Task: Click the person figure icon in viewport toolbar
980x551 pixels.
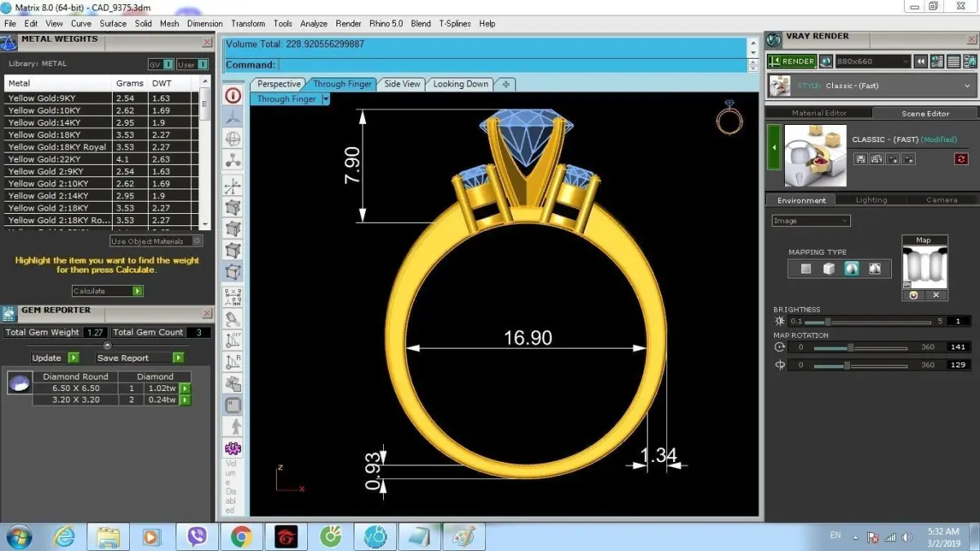Action: [x=233, y=426]
